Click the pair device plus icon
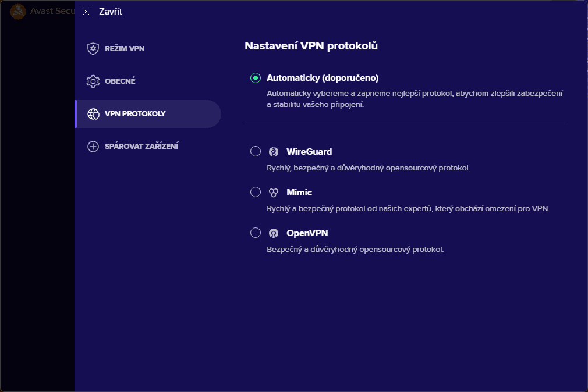Viewport: 588px width, 392px height. (x=93, y=147)
